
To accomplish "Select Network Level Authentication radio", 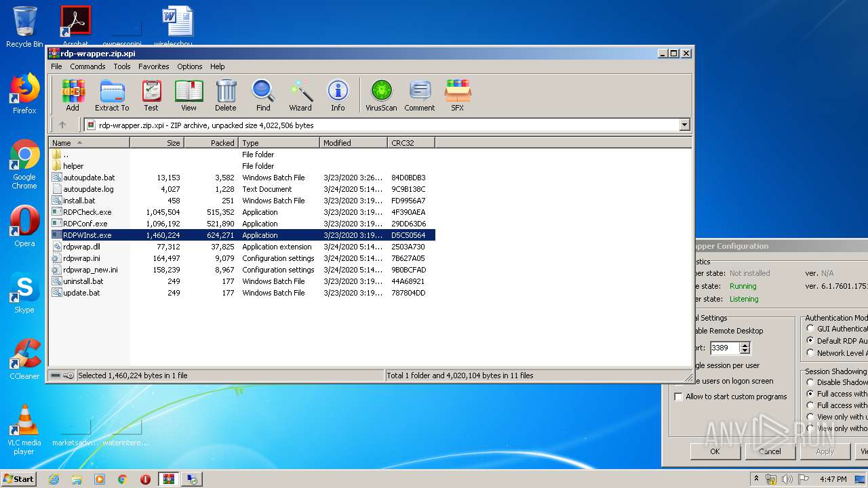I will point(810,352).
